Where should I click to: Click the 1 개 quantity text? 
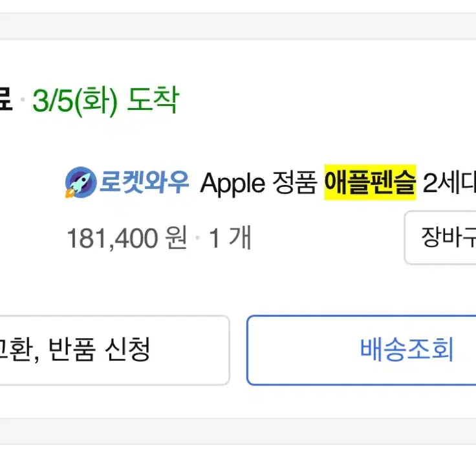click(x=230, y=238)
